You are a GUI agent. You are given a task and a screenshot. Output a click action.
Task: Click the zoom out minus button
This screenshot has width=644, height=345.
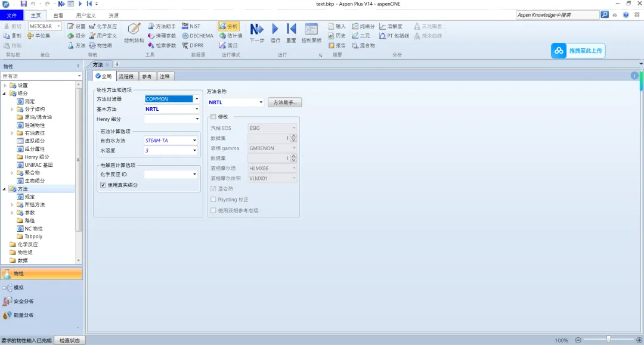[578, 340]
